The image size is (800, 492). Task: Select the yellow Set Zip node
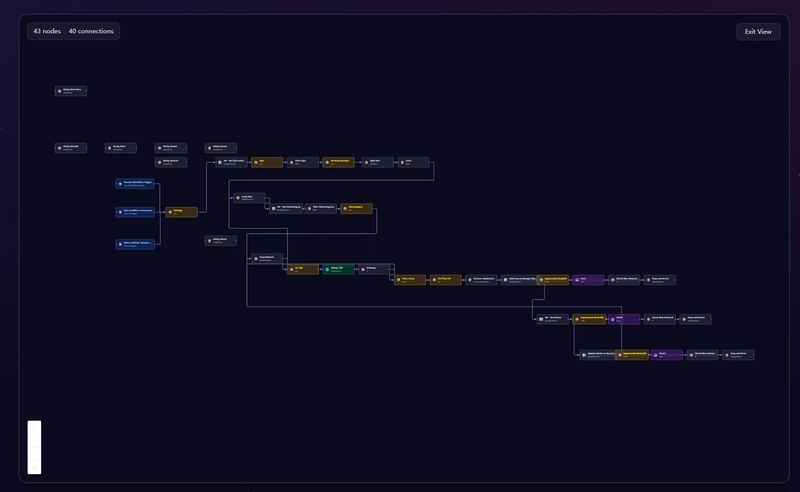pyautogui.click(x=303, y=269)
